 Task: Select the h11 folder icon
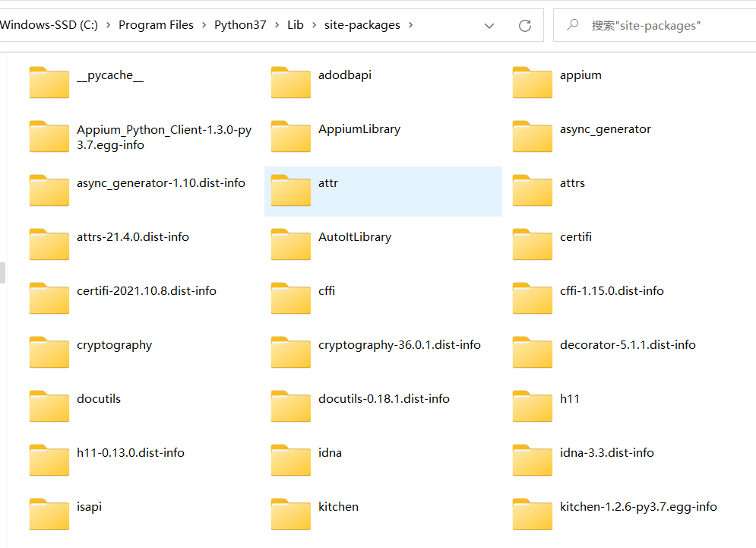point(533,407)
